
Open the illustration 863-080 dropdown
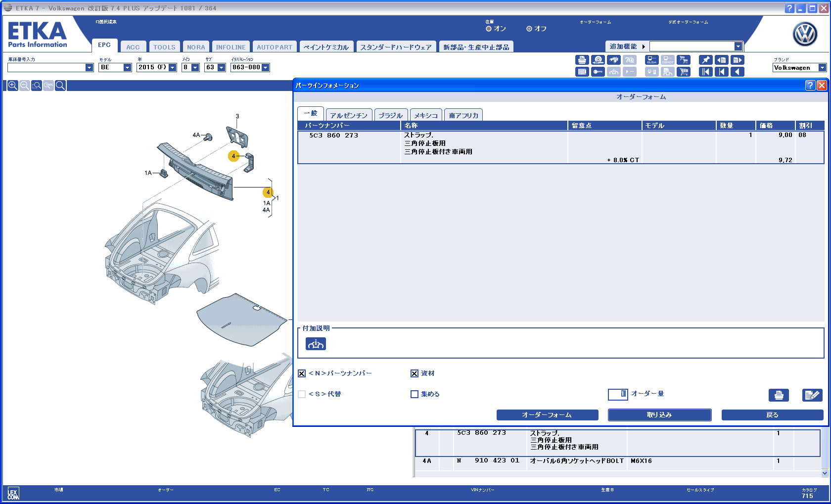[x=266, y=68]
